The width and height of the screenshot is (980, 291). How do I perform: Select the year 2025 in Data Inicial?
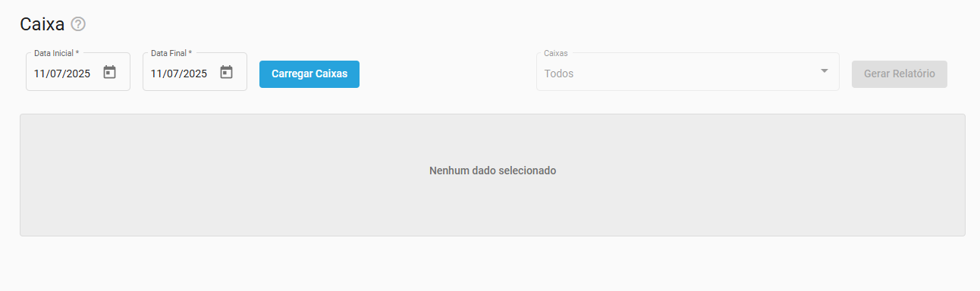click(77, 74)
